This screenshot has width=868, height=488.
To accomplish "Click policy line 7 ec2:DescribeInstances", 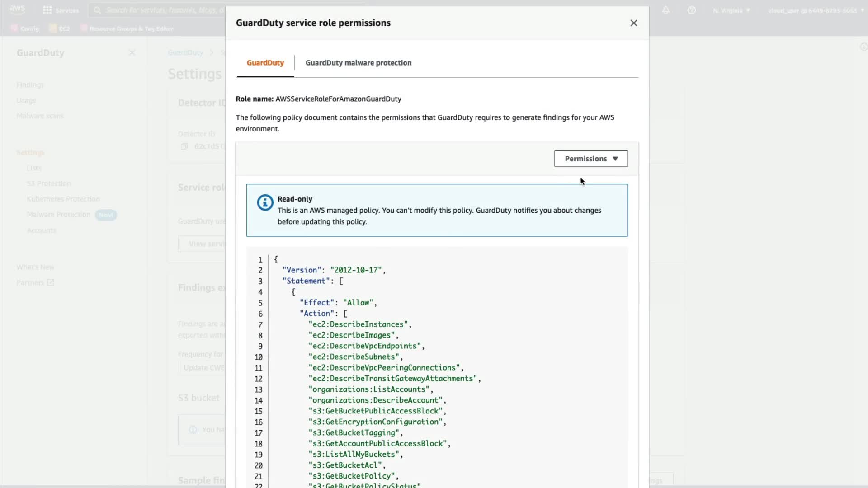I will (x=359, y=324).
